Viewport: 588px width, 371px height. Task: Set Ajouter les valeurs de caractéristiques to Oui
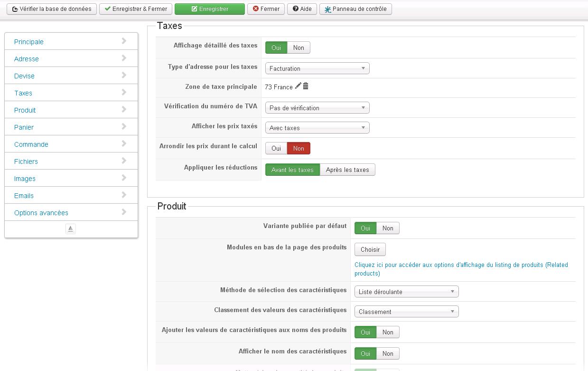[365, 332]
